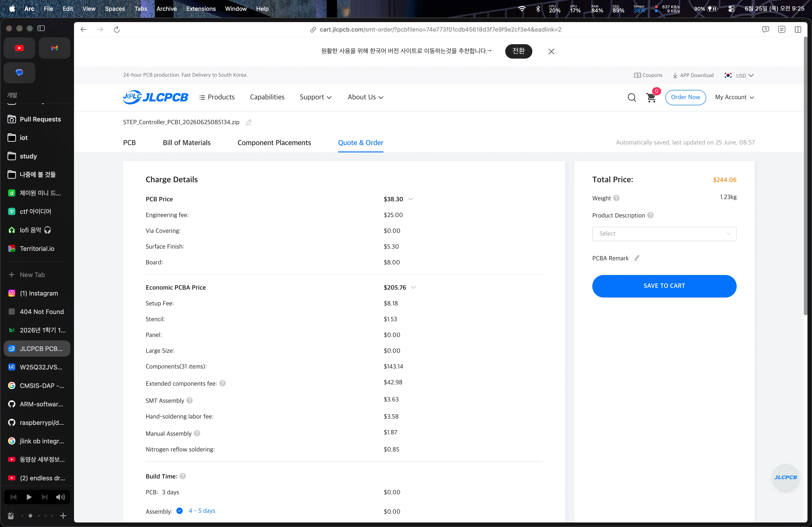Click the Order Now button
The image size is (812, 527).
pyautogui.click(x=685, y=98)
